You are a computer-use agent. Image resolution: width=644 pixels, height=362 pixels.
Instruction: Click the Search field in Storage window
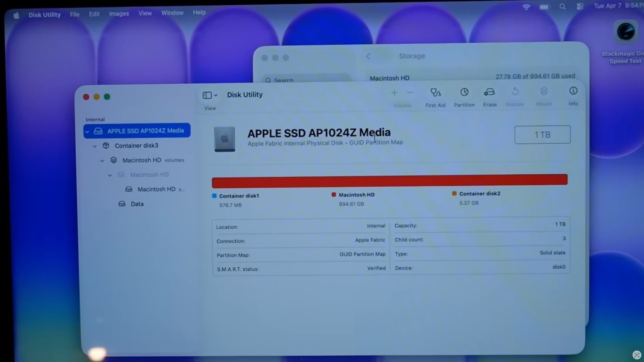coord(284,80)
